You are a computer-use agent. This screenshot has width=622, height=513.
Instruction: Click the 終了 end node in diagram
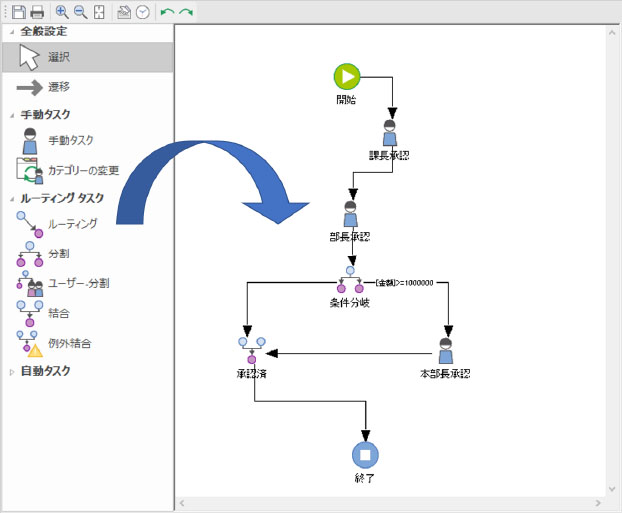(x=365, y=455)
